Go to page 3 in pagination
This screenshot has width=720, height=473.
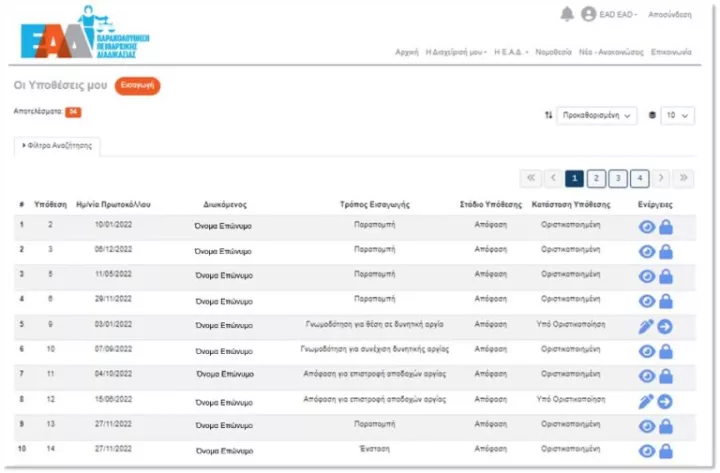(x=618, y=178)
